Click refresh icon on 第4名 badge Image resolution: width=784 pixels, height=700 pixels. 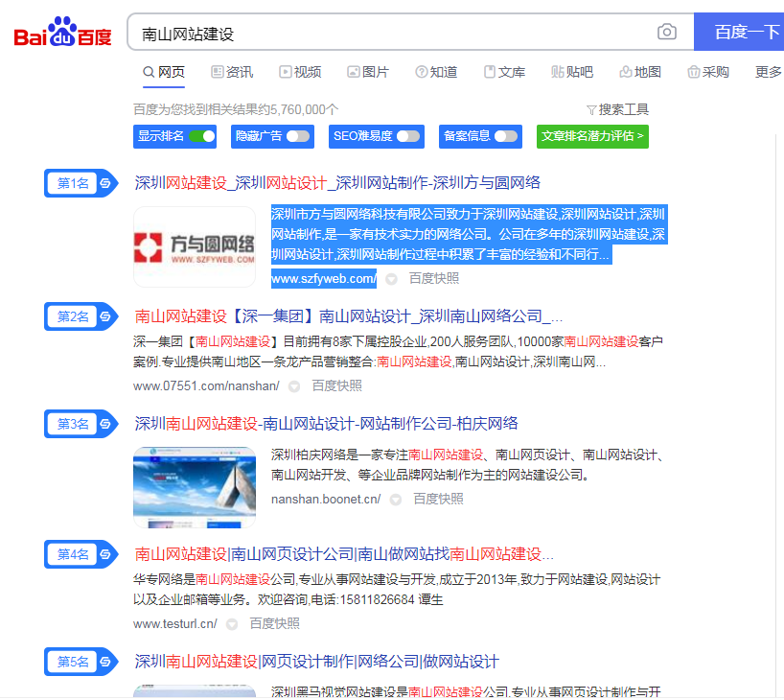(105, 554)
